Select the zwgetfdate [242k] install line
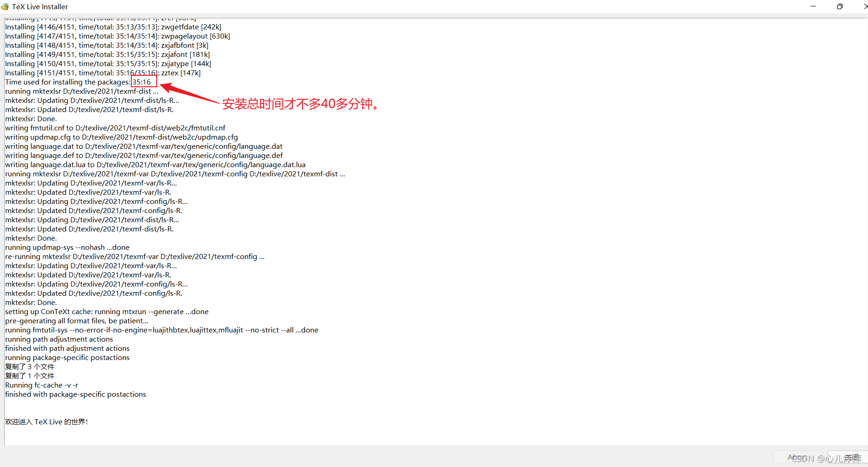Screen dimensions: 868x467 tap(113, 27)
